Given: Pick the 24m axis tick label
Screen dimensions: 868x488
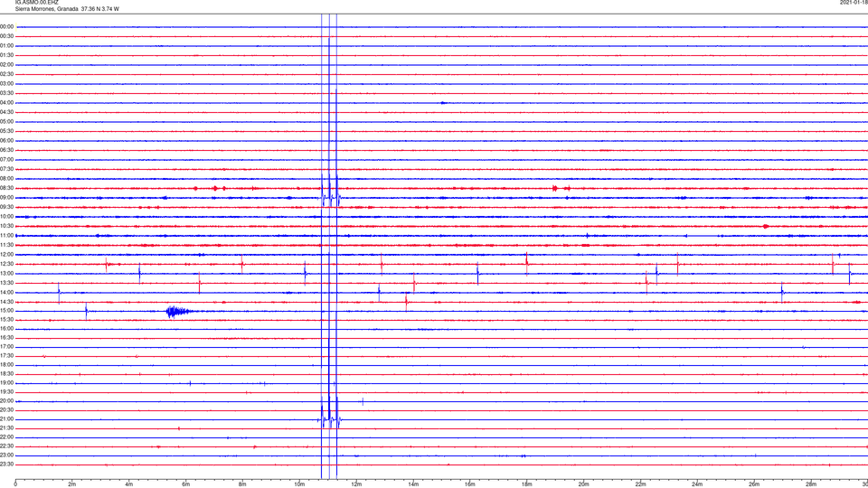Looking at the screenshot, I should pos(697,484).
